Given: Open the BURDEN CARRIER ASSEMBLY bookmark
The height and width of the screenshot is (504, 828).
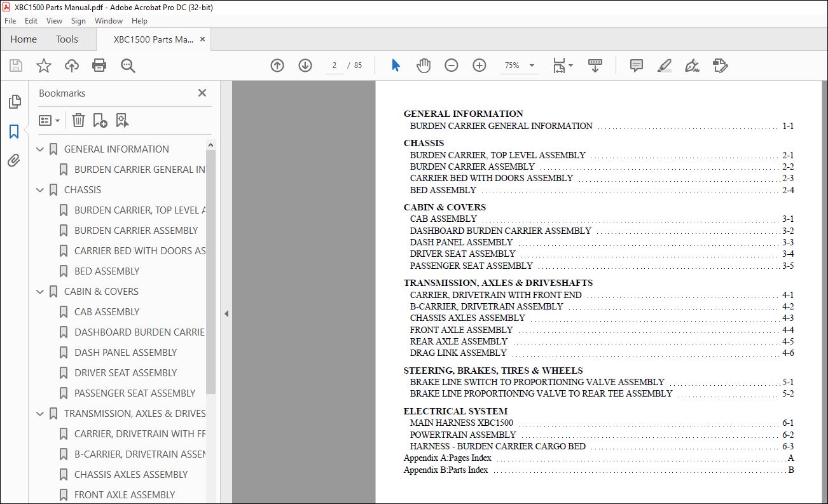Looking at the screenshot, I should 136,231.
